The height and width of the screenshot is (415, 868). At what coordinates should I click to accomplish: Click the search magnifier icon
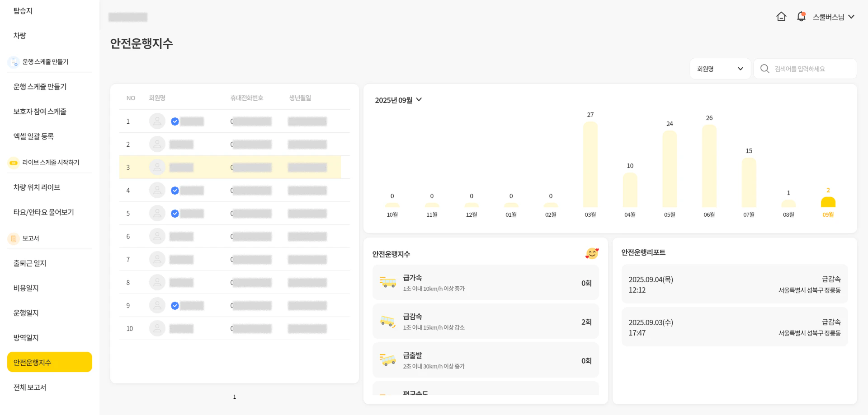[x=764, y=69]
